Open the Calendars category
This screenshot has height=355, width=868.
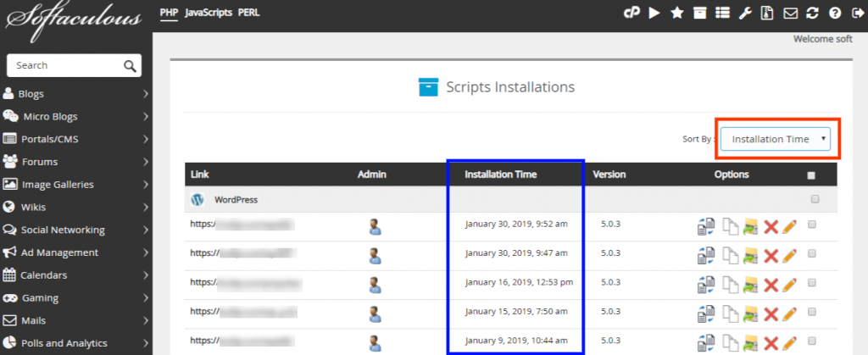point(75,275)
